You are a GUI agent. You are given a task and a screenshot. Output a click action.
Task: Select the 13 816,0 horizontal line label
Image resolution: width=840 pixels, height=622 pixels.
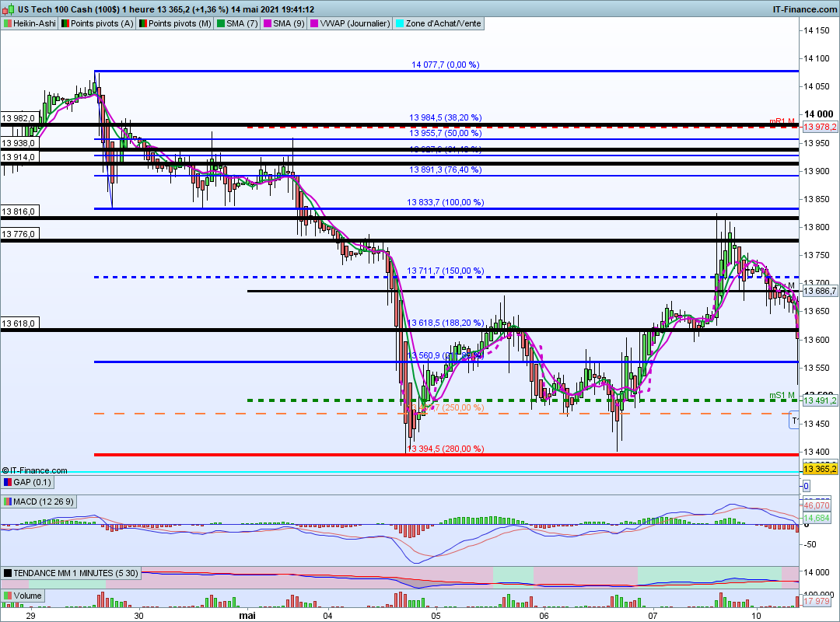pos(18,211)
